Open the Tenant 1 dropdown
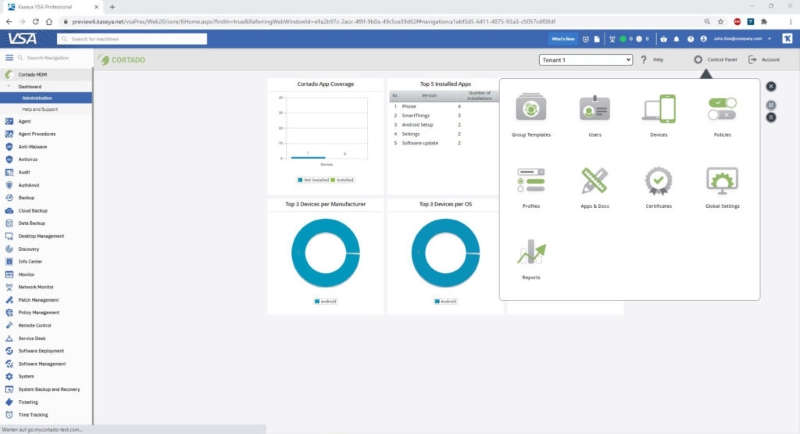 click(x=586, y=60)
